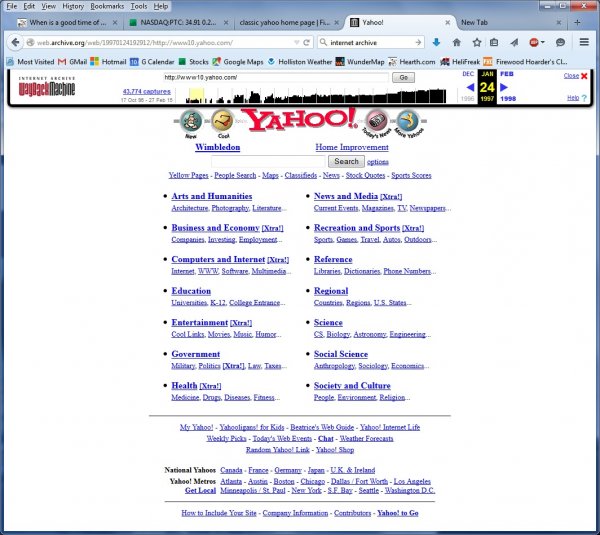600x535 pixels.
Task: Open the GMail bookmark
Action: coord(73,62)
